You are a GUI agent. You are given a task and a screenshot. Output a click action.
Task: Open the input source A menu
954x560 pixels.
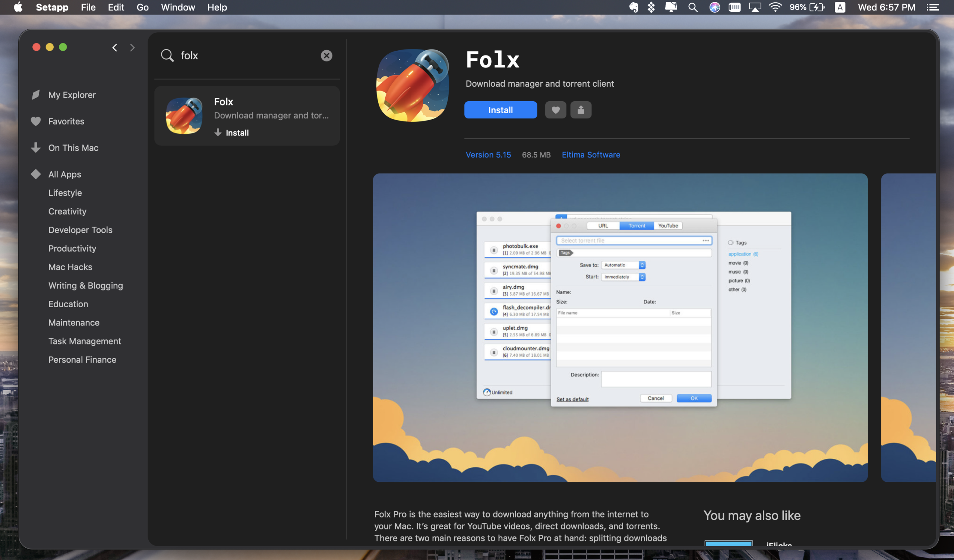840,7
